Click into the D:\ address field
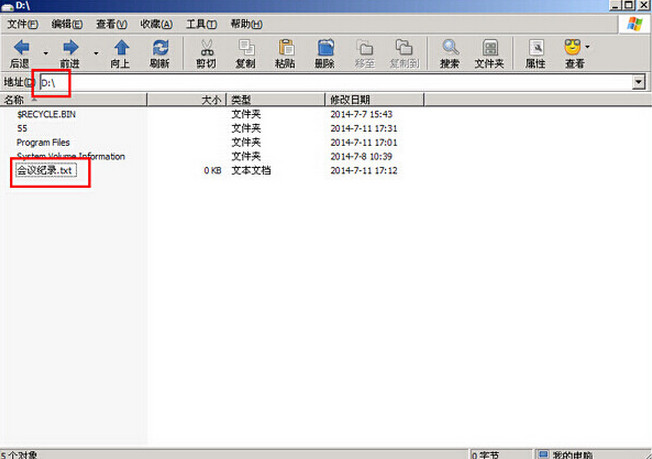Viewport: 652px width, 459px height. tap(336, 82)
